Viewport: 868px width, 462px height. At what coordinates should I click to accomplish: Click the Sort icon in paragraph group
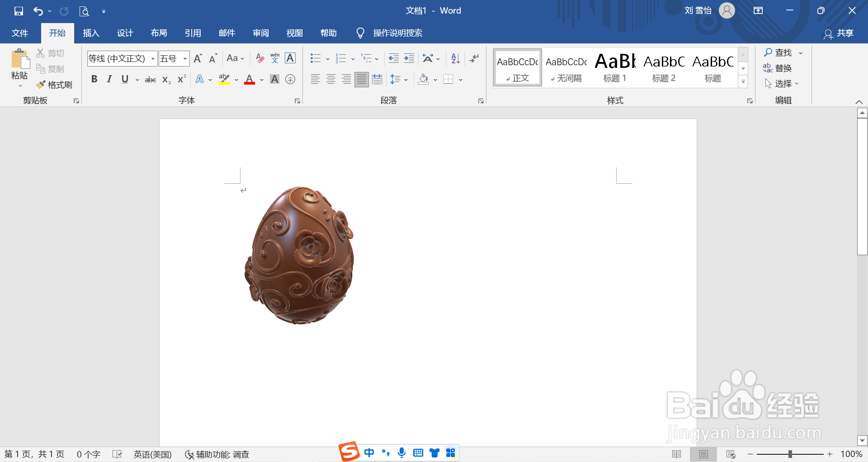pos(454,58)
